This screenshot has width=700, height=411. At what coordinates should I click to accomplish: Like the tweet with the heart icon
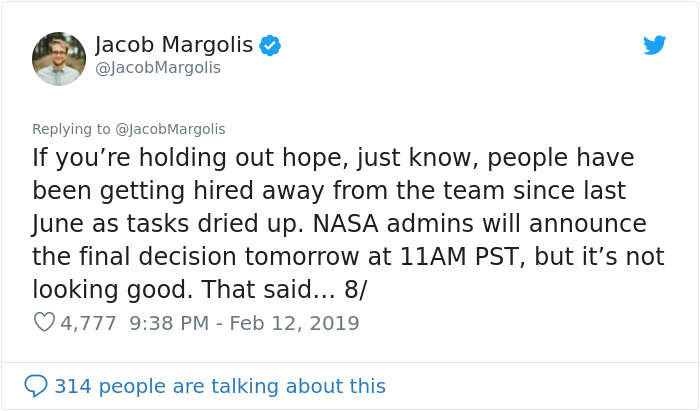click(x=43, y=323)
